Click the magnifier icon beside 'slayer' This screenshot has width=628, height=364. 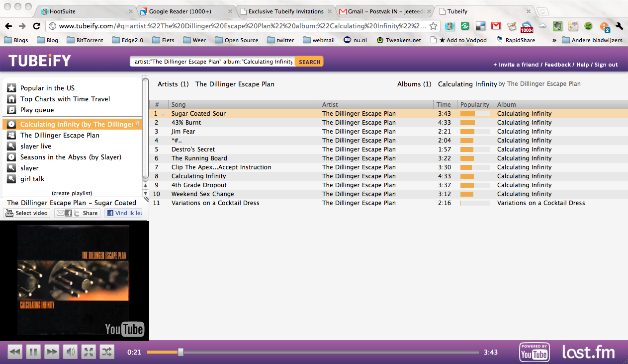[11, 168]
